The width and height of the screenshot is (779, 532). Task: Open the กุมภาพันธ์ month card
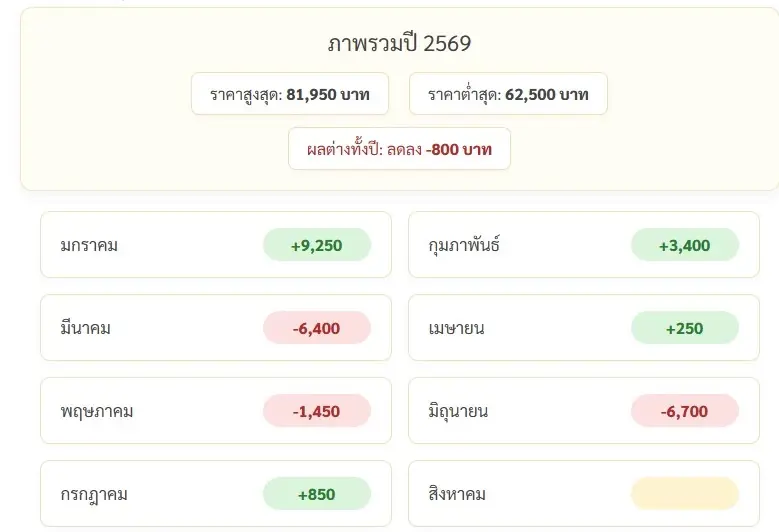coord(584,244)
